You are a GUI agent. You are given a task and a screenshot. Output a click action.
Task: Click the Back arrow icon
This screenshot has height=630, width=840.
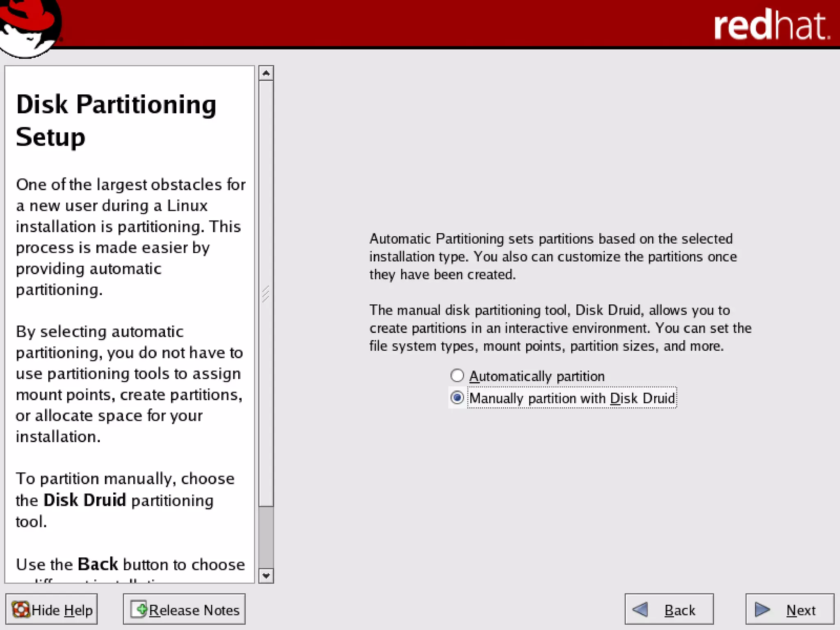640,609
